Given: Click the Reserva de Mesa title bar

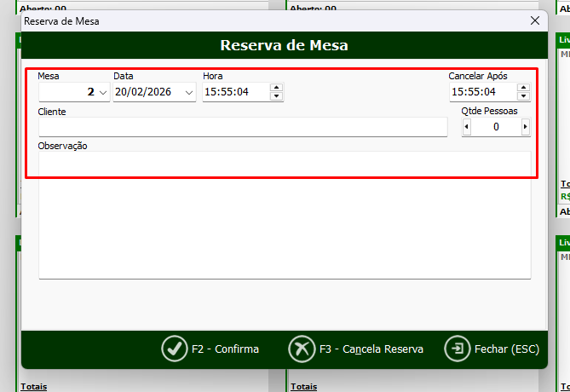Looking at the screenshot, I should coord(256,20).
